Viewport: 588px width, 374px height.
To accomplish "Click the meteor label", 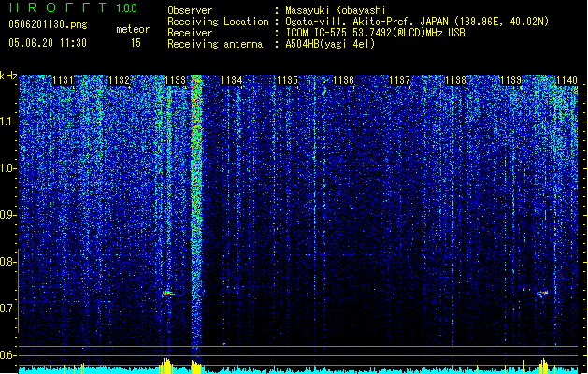I will (x=133, y=29).
